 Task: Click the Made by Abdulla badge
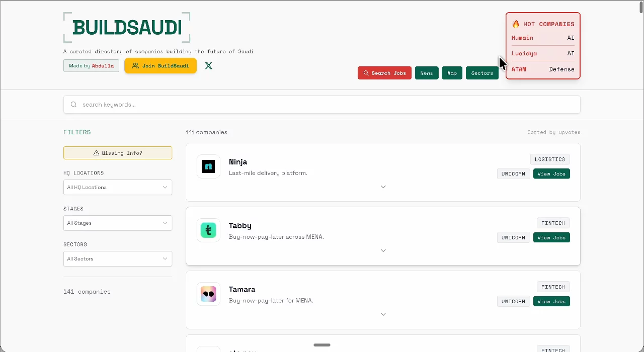[92, 65]
